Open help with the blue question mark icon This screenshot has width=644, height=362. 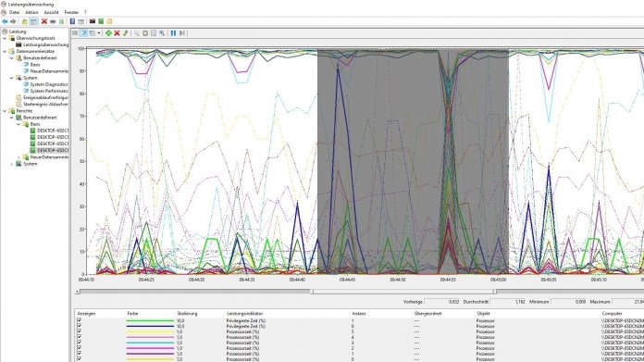point(72,21)
